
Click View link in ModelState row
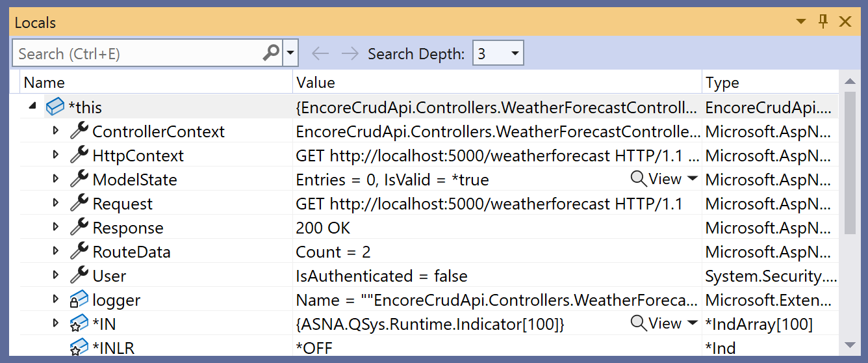coord(665,179)
